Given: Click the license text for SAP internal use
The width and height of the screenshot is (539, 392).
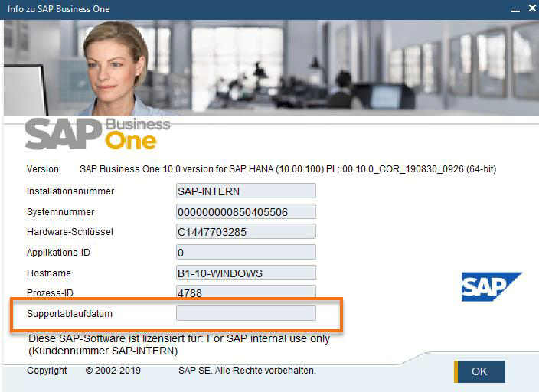Looking at the screenshot, I should 179,345.
